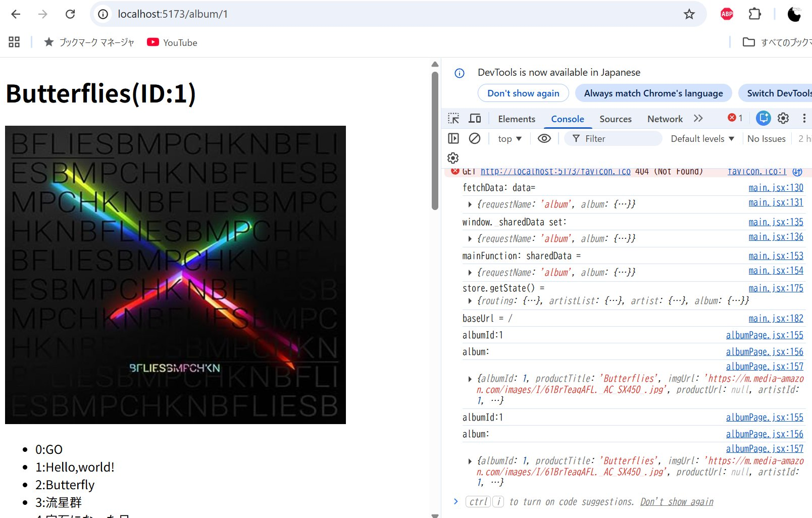Switch to the Network tab
The image size is (812, 518).
665,119
